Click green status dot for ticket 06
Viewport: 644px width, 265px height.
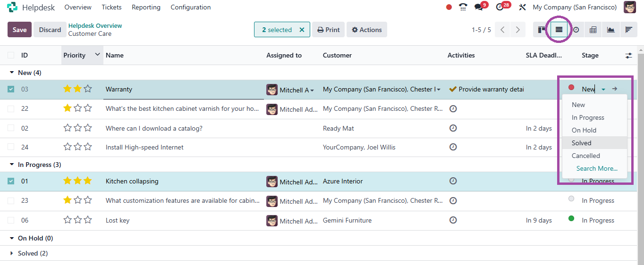coord(571,219)
